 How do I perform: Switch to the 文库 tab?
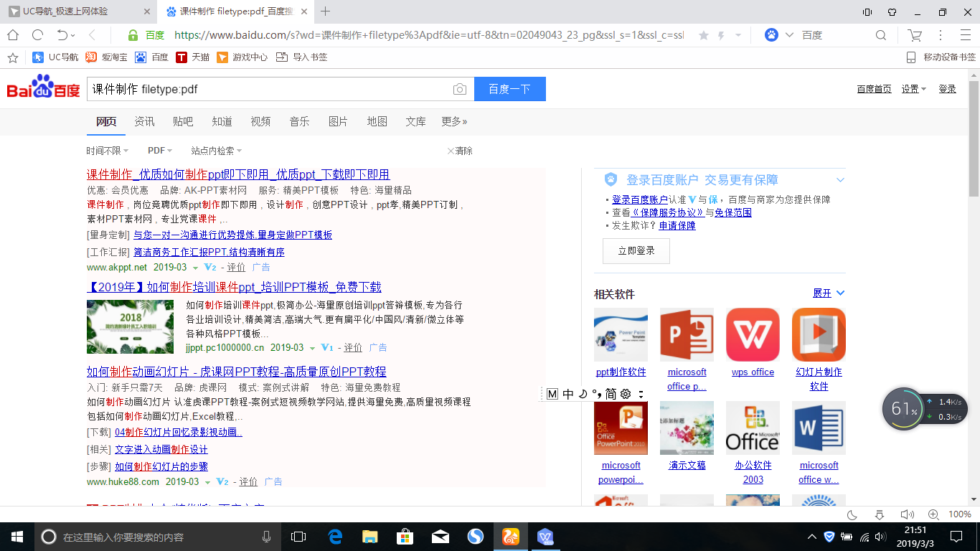pos(415,121)
